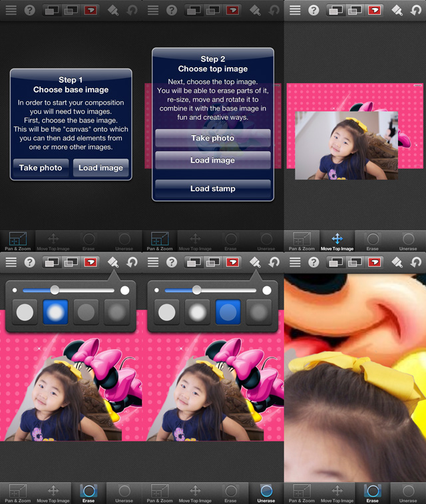This screenshot has height=504, width=426.
Task: Select Move Top Image on the Unerase screen
Action: [x=195, y=493]
